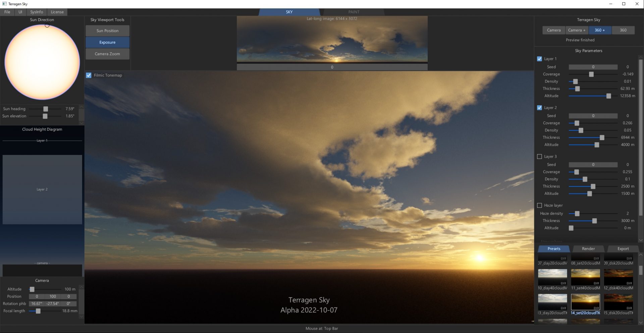Viewport: 644px width, 333px height.
Task: Click the sun marker on Sun Direction disc
Action: pyautogui.click(x=47, y=25)
